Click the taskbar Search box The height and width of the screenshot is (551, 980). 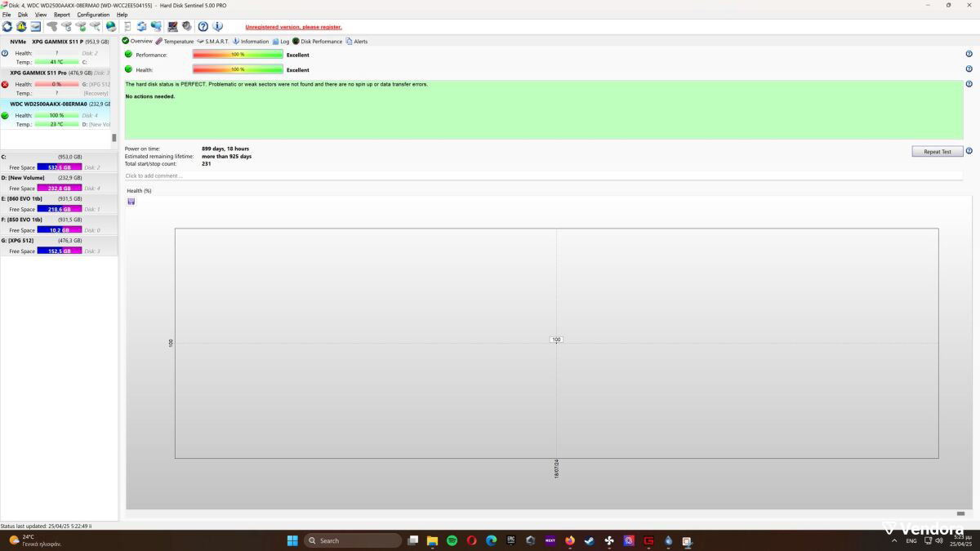353,540
